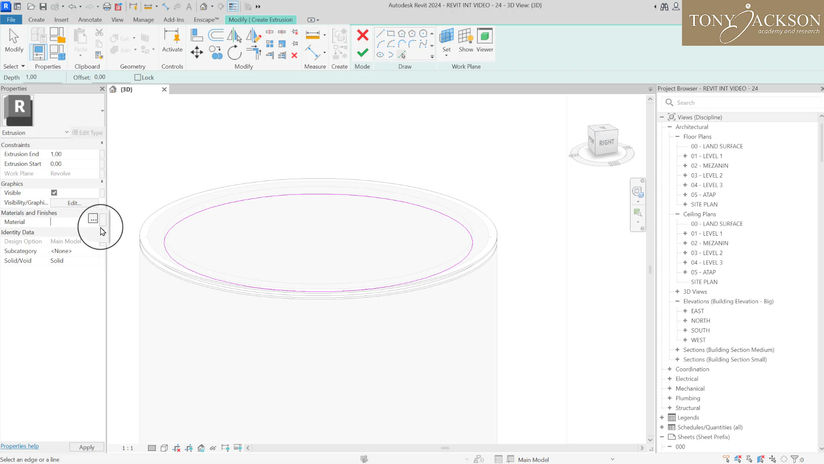824x464 pixels.
Task: Finish edit mode with green checkmark
Action: (x=362, y=53)
